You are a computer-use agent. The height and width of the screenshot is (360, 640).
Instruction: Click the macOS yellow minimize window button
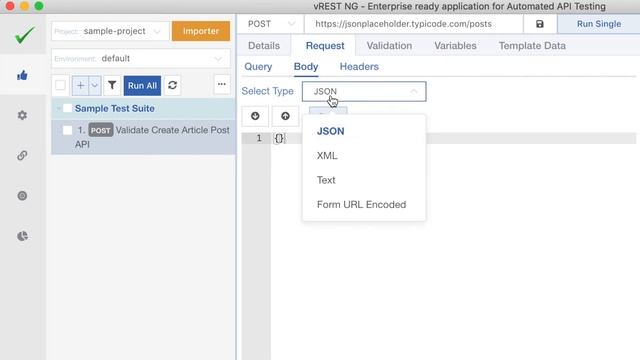click(x=24, y=6)
